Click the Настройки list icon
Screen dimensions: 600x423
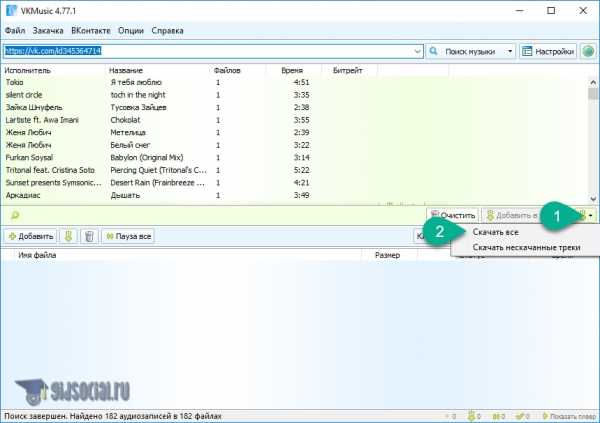(x=527, y=51)
